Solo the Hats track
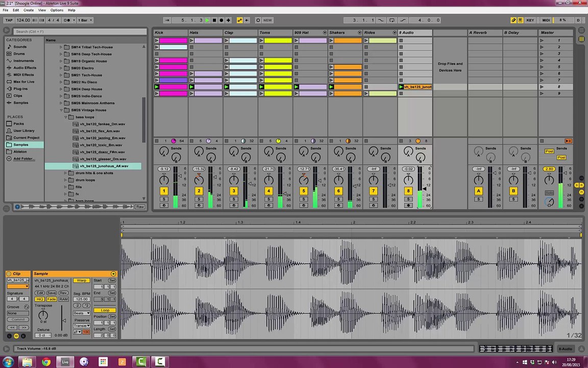This screenshot has width=588, height=368. (x=199, y=199)
